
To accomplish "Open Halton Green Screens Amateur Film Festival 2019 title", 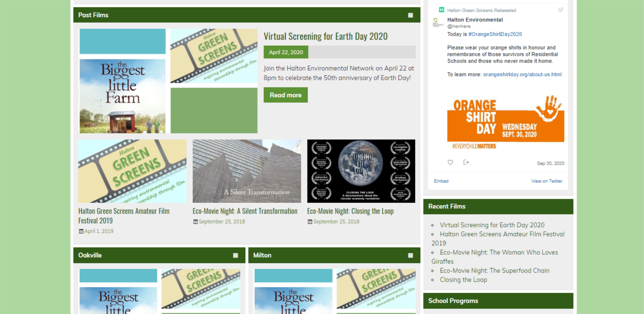I will tap(124, 216).
